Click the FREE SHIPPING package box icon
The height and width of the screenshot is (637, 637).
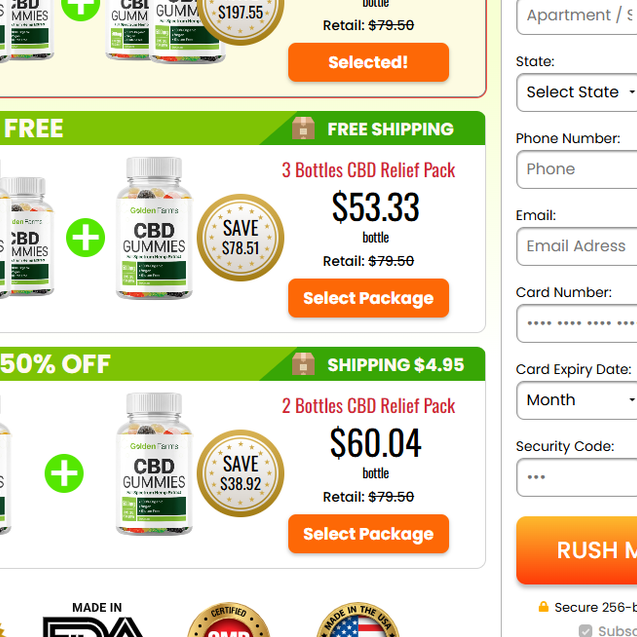point(303,128)
